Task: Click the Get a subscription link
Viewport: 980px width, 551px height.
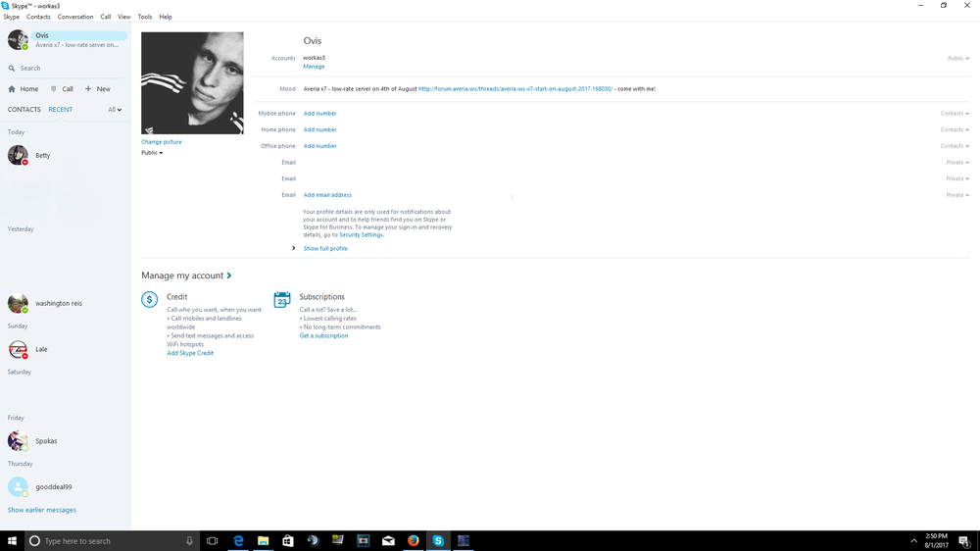Action: point(323,336)
